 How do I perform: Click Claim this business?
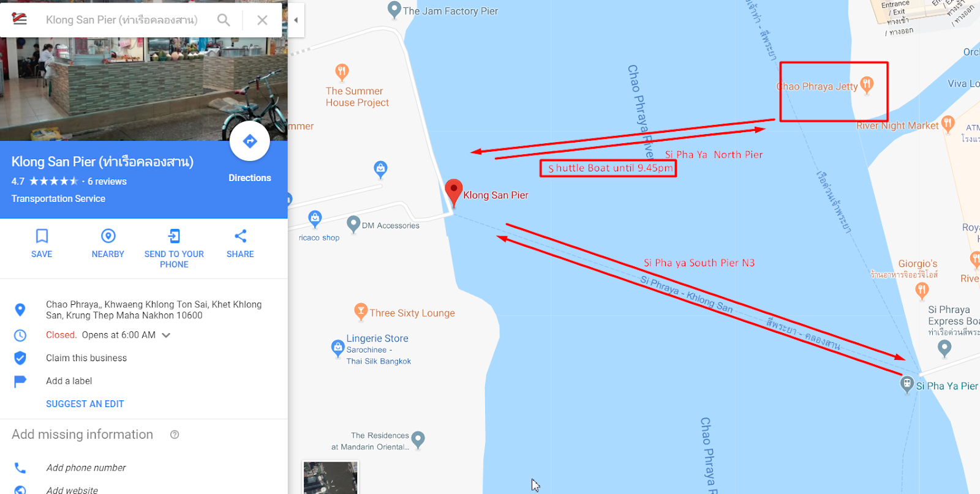(x=86, y=358)
